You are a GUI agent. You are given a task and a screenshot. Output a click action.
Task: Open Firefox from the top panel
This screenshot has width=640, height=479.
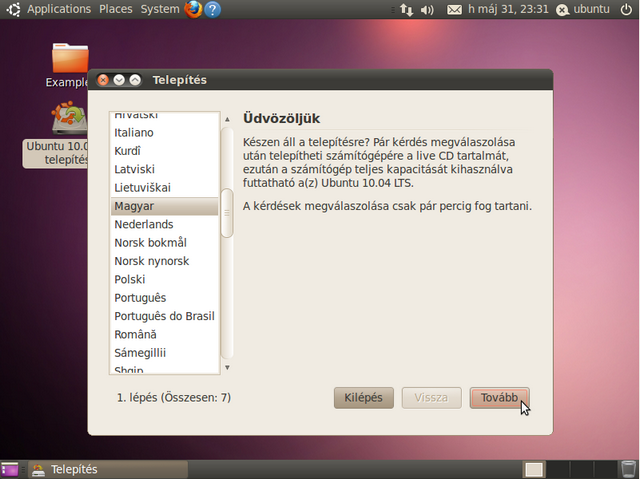coord(193,10)
